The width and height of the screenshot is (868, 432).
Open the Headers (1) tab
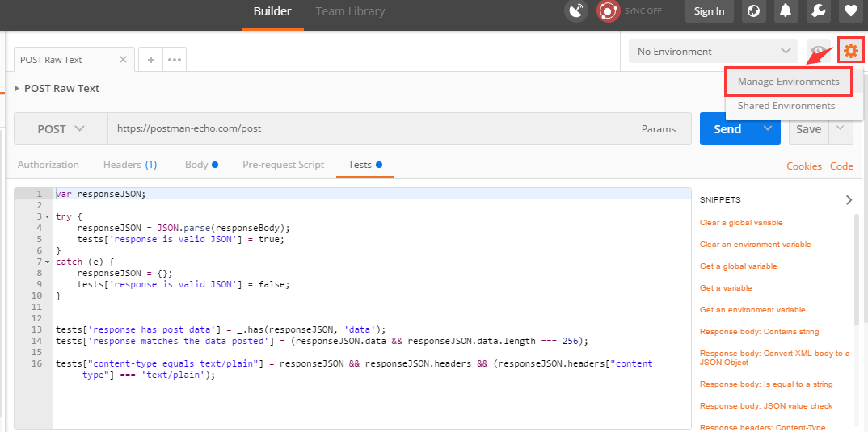(130, 164)
